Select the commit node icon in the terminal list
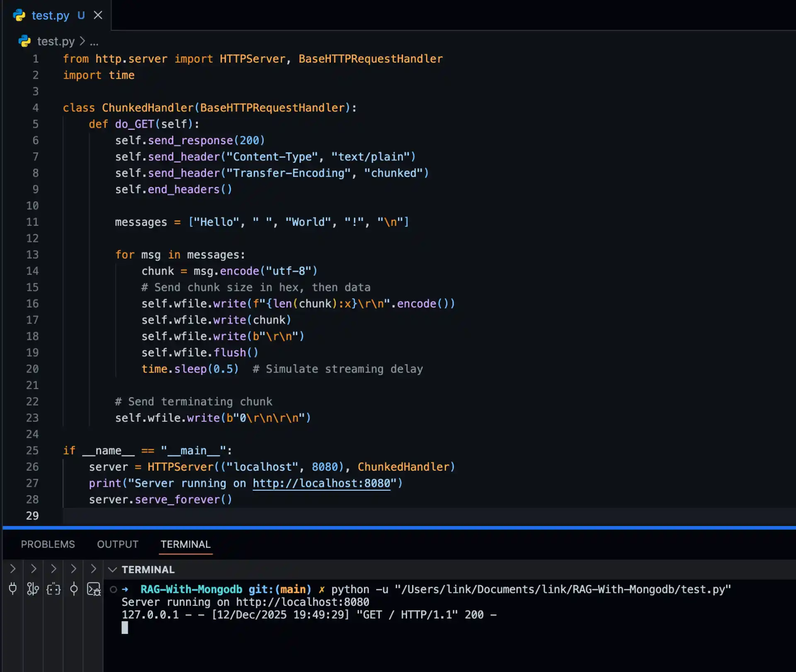Viewport: 796px width, 672px height. tap(73, 589)
